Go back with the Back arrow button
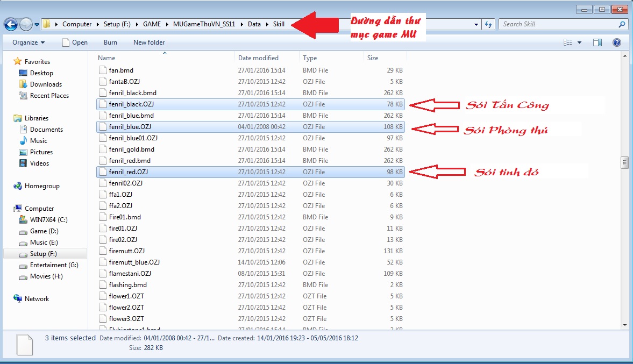 click(x=11, y=25)
